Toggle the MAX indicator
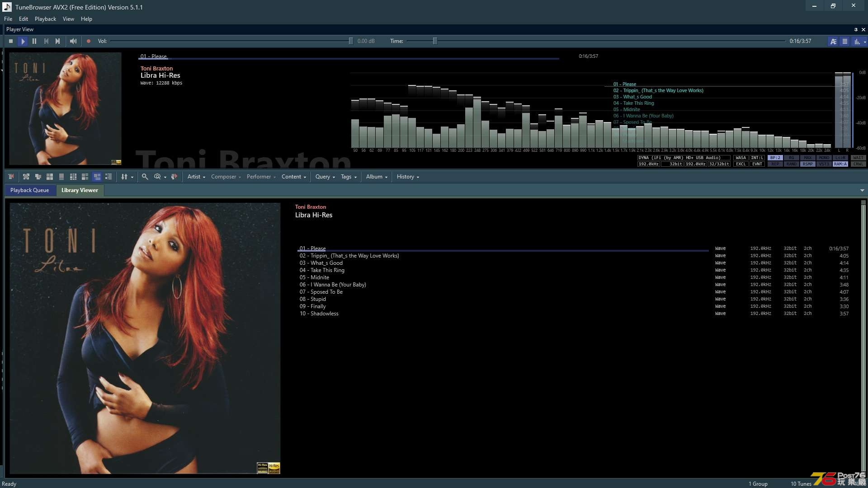The width and height of the screenshot is (868, 488). click(x=808, y=158)
